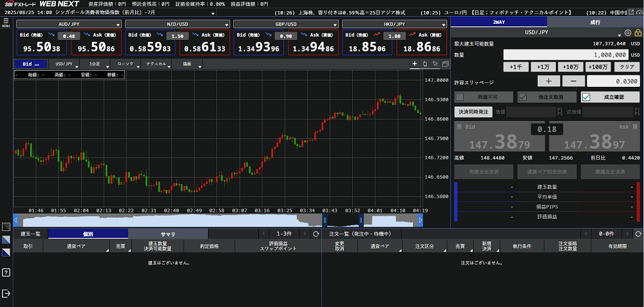Select the crosshair plus tool above chart

[x=415, y=64]
